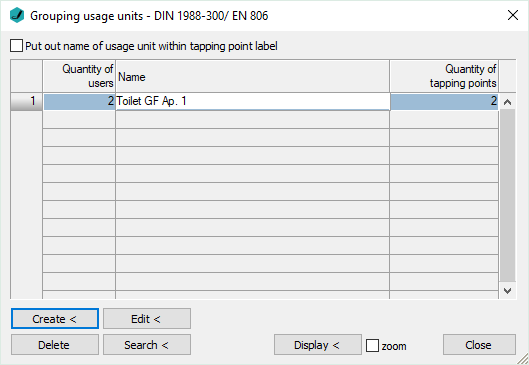Click the Display < button

click(x=318, y=345)
